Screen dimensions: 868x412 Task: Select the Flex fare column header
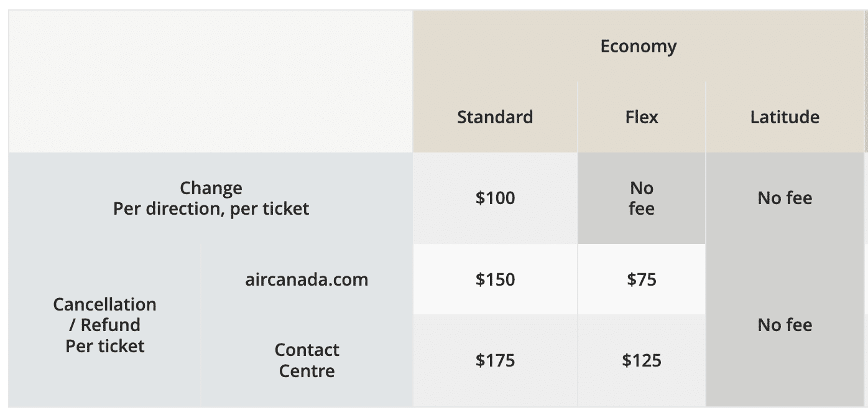pos(642,117)
